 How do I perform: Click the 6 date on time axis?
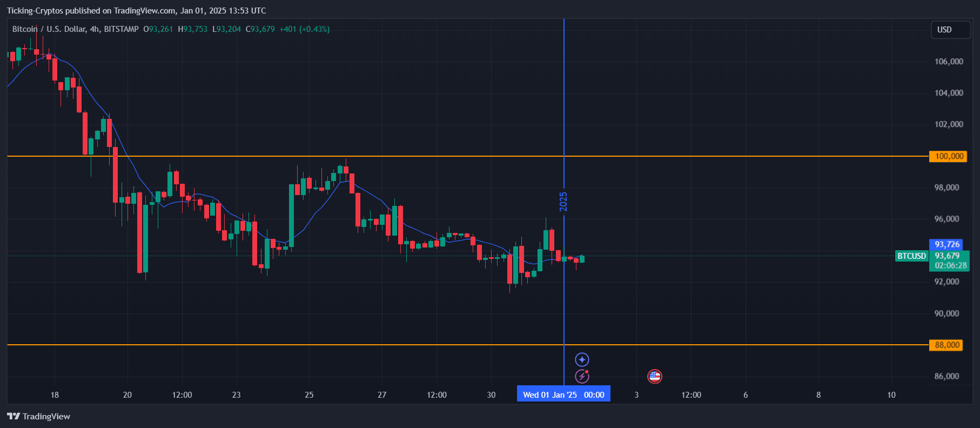click(x=746, y=394)
